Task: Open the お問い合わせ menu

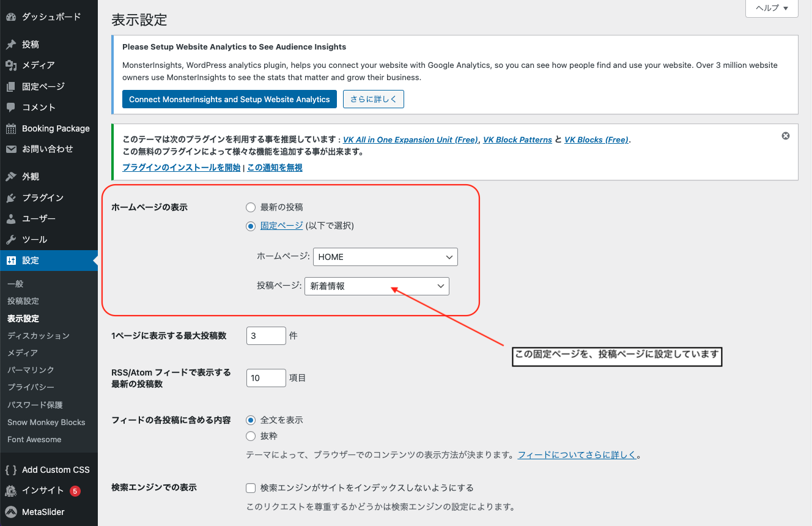Action: 49,149
